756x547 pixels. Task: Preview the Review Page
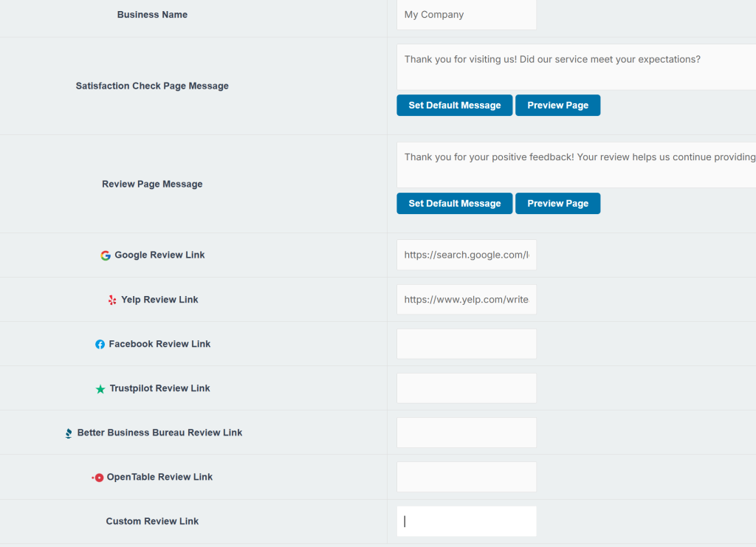(557, 203)
